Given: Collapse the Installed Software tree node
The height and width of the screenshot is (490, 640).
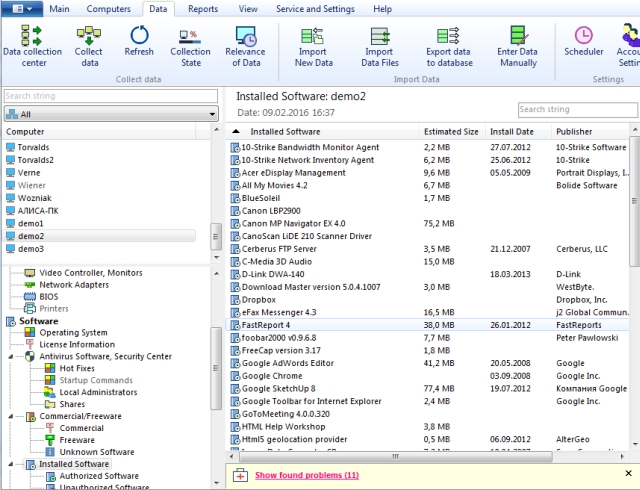Looking at the screenshot, I should click(12, 464).
